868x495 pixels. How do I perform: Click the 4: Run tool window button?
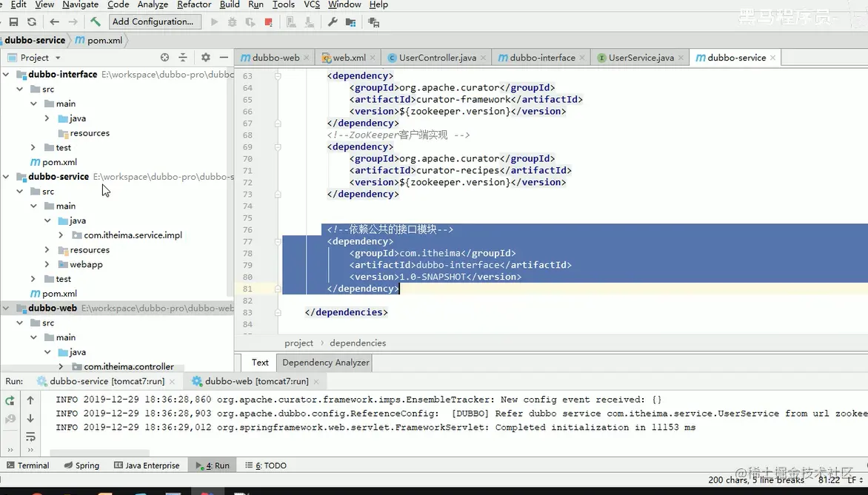coord(213,465)
